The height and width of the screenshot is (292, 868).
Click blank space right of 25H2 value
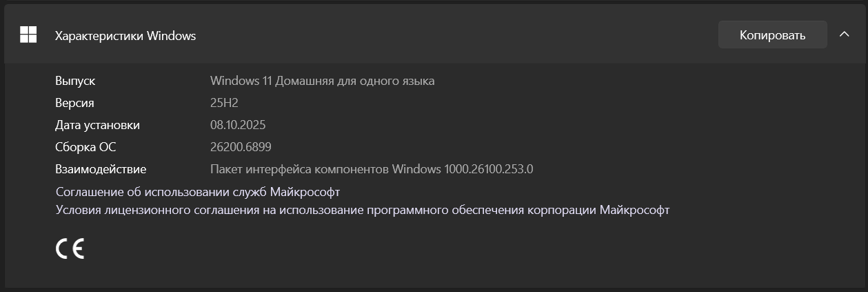coord(483,103)
